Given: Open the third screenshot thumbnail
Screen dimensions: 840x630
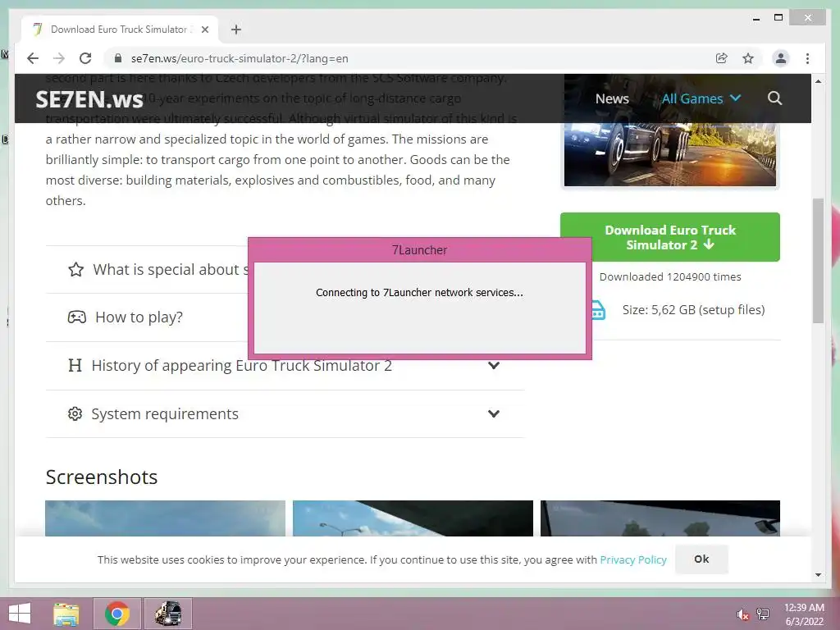Looking at the screenshot, I should 660,518.
